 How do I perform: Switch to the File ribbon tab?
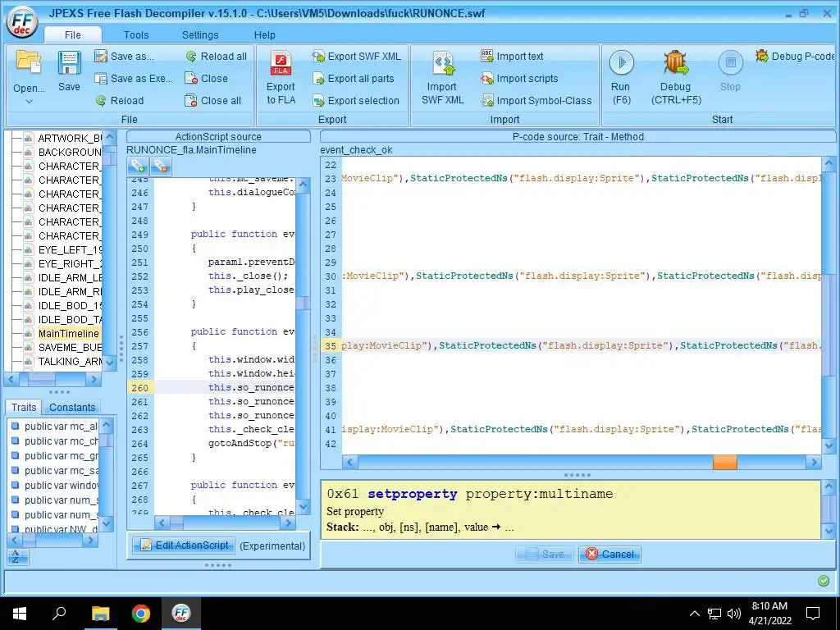click(73, 34)
